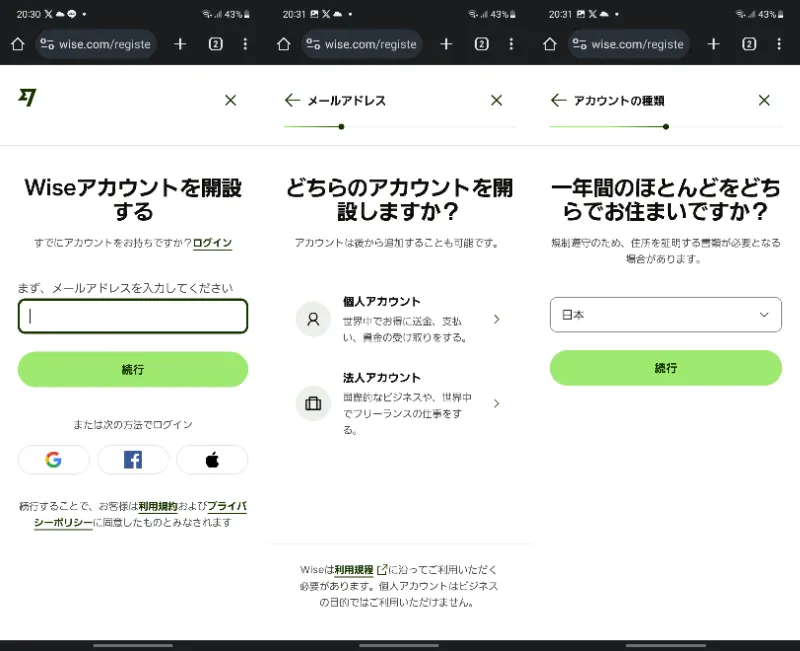The image size is (800, 651).
Task: Select 個人アカウント option
Action: (398, 319)
